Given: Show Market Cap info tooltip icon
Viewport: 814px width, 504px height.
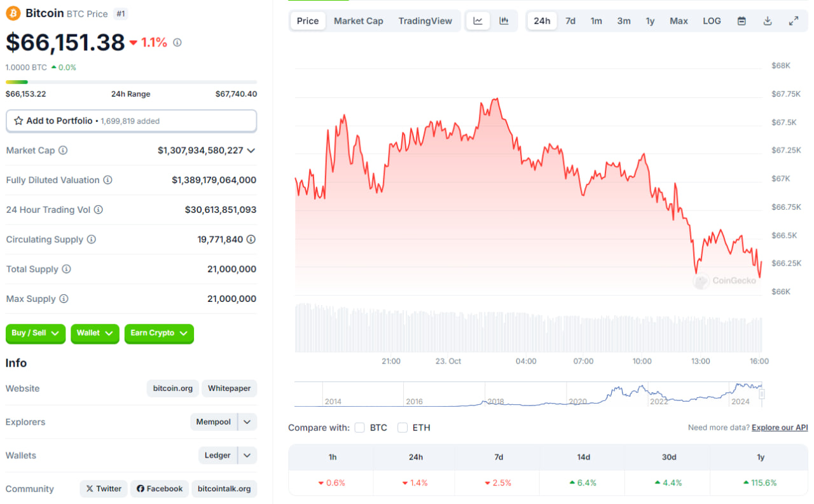Looking at the screenshot, I should click(x=63, y=151).
